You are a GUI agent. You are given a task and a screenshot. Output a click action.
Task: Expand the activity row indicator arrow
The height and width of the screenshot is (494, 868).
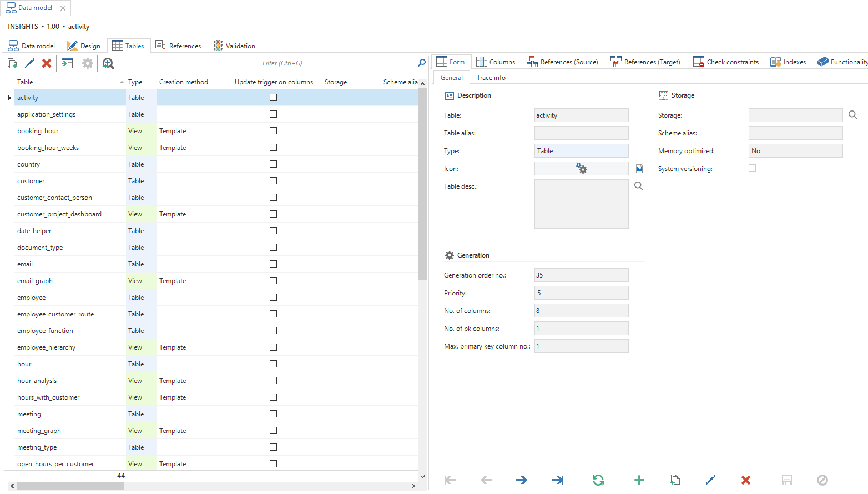[9, 98]
